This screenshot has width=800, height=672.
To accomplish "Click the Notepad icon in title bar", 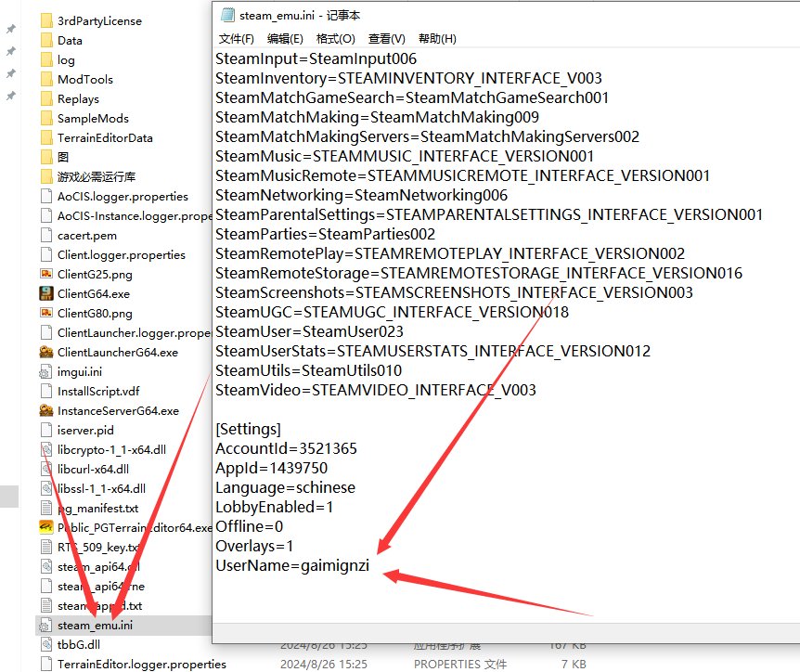I will point(228,14).
